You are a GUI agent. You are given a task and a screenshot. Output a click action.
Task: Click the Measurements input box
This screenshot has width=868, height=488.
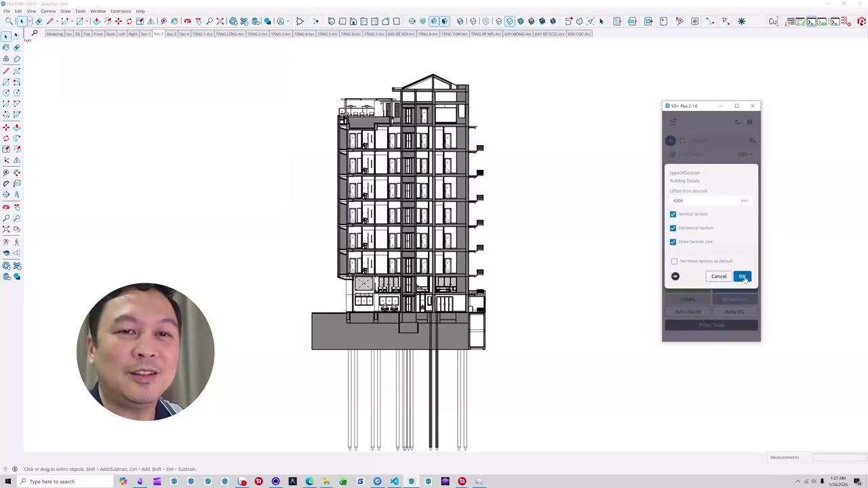pos(839,457)
